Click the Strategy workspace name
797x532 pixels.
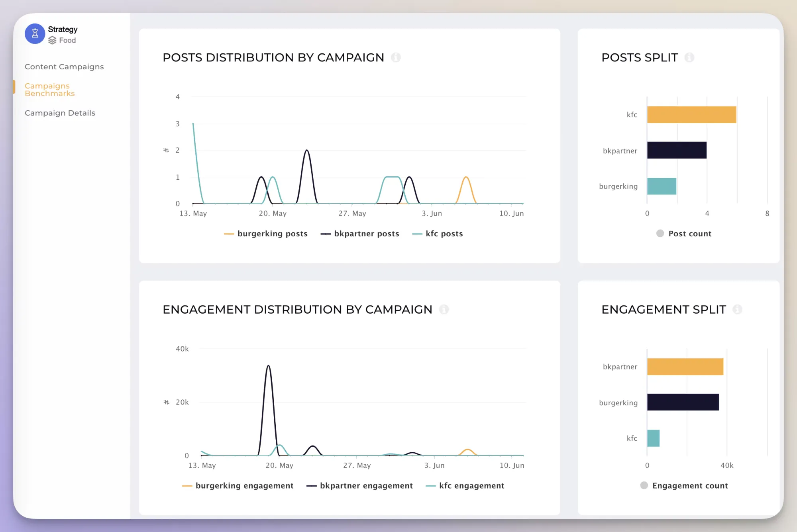63,29
